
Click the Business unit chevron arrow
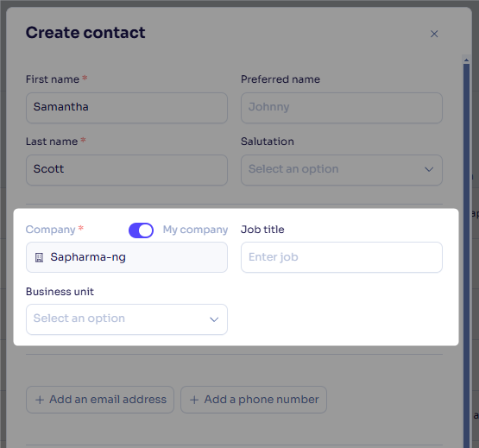[x=214, y=319]
